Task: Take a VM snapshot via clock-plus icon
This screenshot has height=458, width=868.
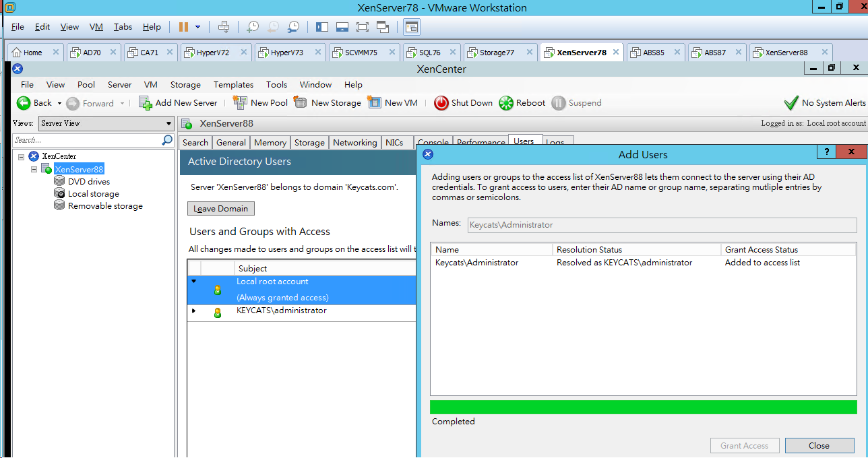Action: (x=252, y=27)
